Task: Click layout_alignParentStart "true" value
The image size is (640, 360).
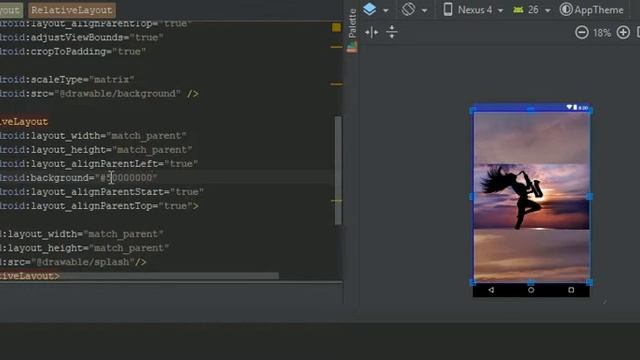Action: coord(187,192)
